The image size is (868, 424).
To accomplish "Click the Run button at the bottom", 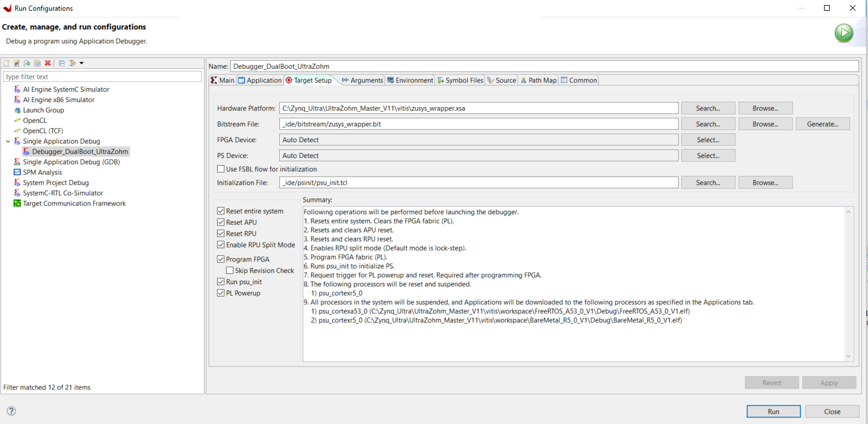I will (773, 412).
